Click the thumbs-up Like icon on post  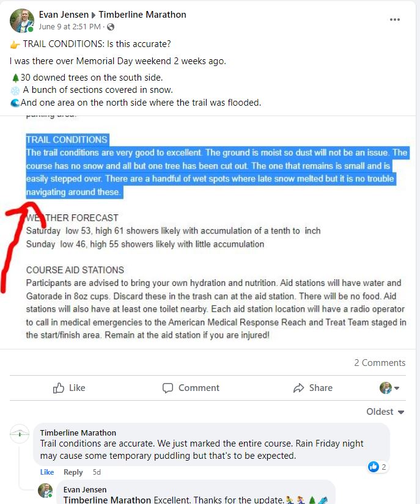pos(59,388)
